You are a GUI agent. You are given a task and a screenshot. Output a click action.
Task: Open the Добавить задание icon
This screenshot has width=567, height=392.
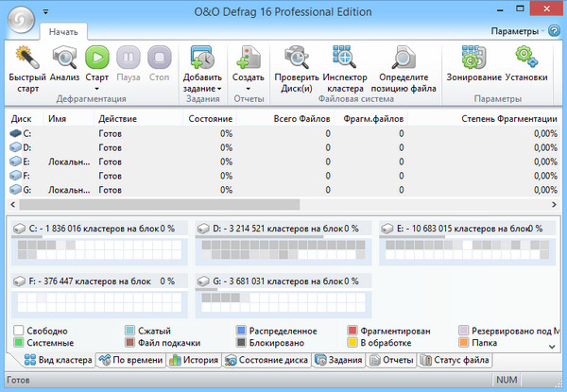click(x=202, y=57)
